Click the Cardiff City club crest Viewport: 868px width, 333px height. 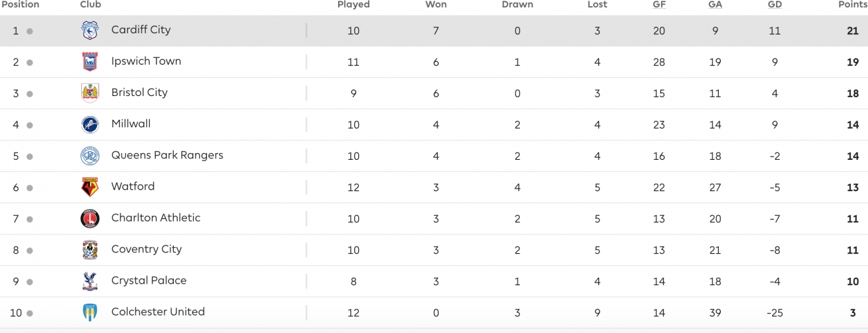pos(90,31)
